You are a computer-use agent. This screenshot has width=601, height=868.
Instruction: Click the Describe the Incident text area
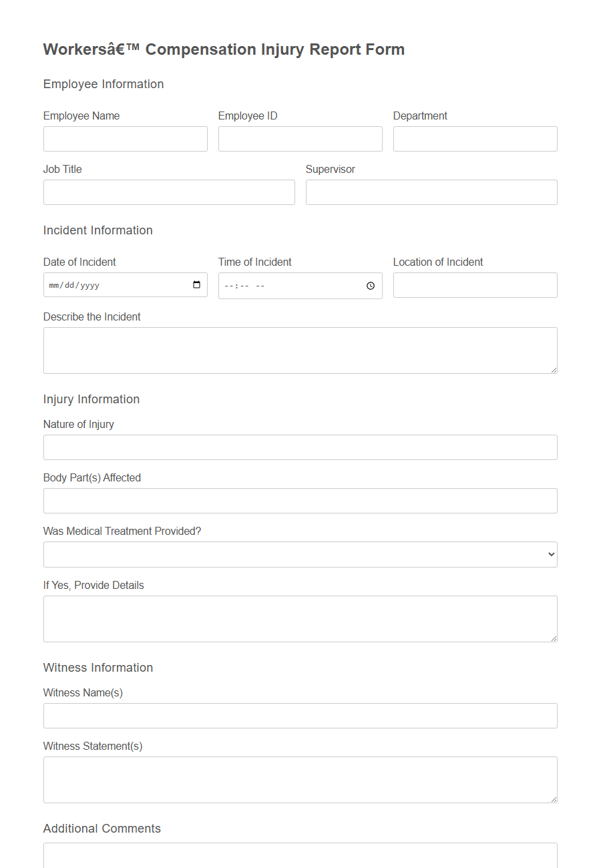click(300, 350)
